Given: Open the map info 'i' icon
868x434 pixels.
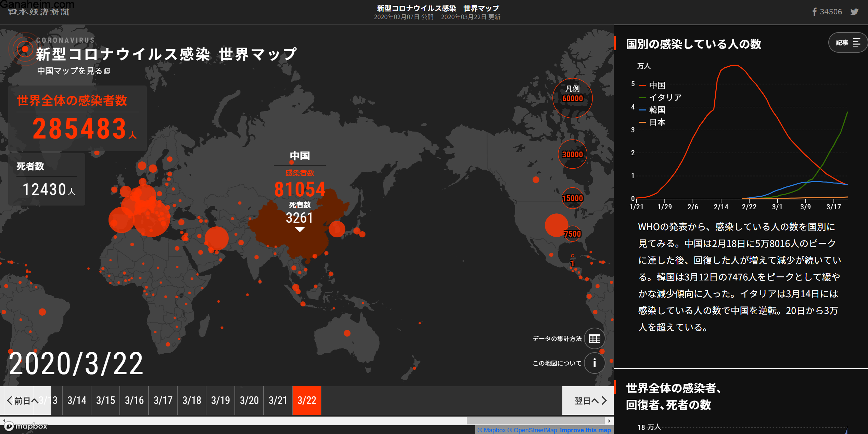Looking at the screenshot, I should 595,363.
